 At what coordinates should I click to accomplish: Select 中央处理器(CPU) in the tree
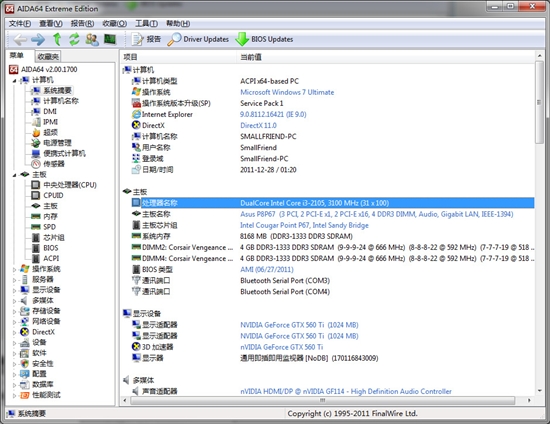pyautogui.click(x=70, y=185)
